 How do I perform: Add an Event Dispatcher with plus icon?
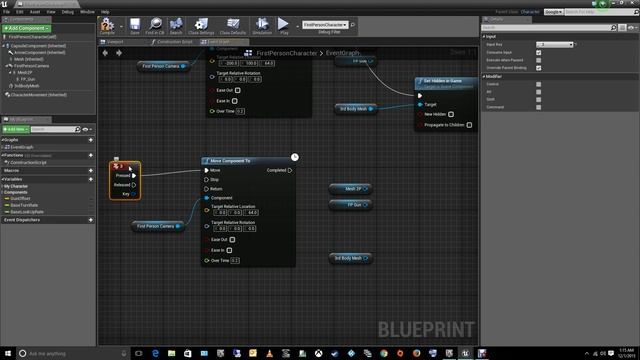point(91,220)
